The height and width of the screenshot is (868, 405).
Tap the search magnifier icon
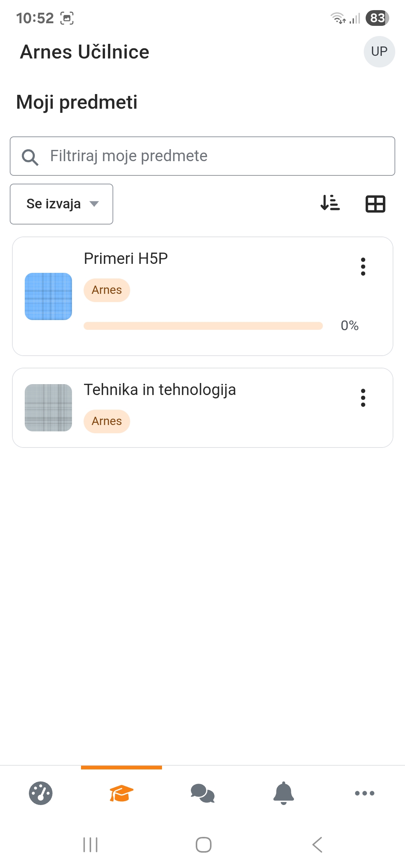click(30, 157)
